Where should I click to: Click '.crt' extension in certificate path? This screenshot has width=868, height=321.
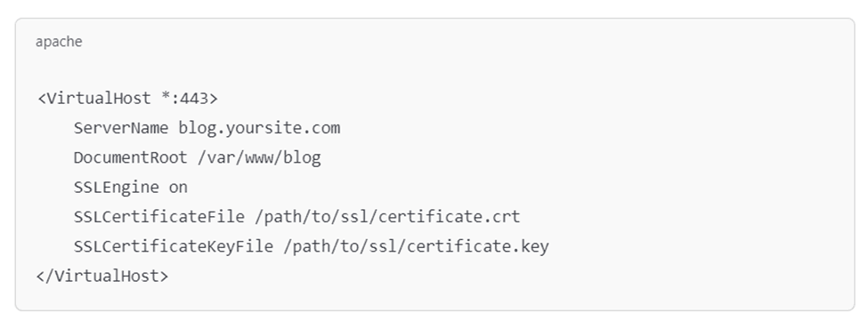tap(501, 218)
